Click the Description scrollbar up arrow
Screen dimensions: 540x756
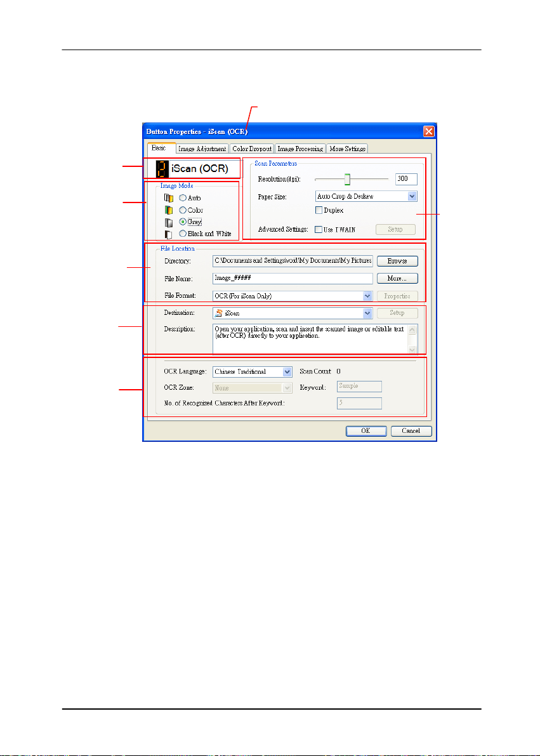(412, 330)
